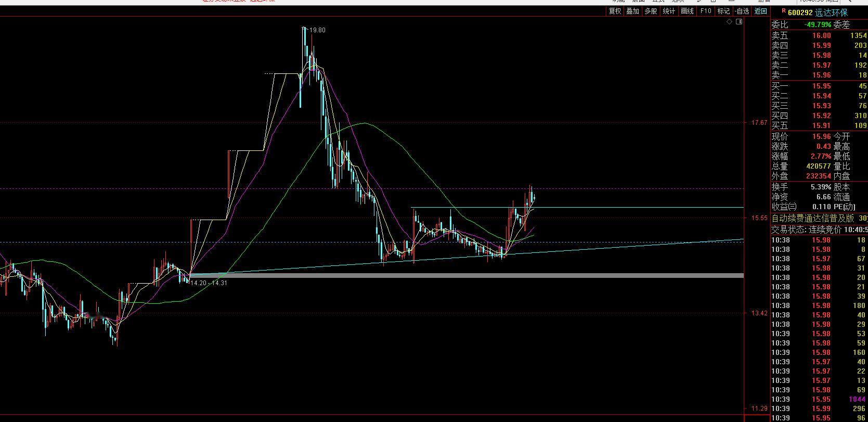Click the 统计 statistics button
This screenshot has height=422, width=868.
click(x=669, y=11)
